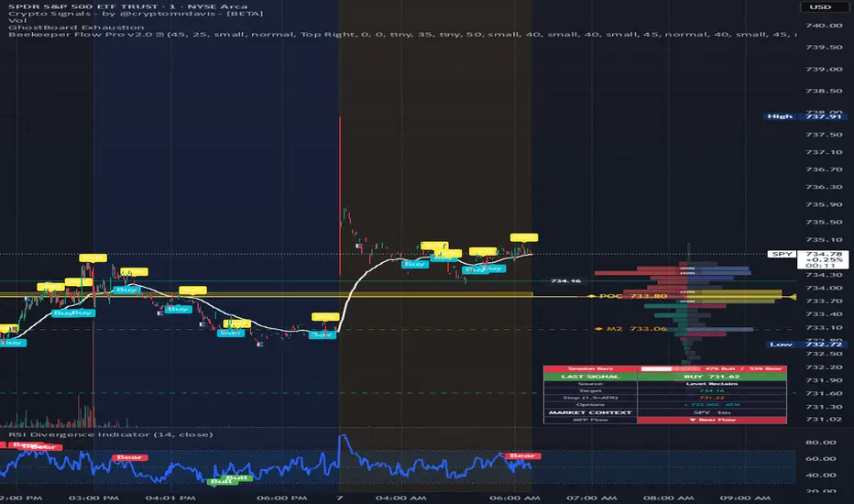Screen dimensions: 854x504
Task: Click the Bear Flow down-arrow cell
Action: pyautogui.click(x=712, y=420)
